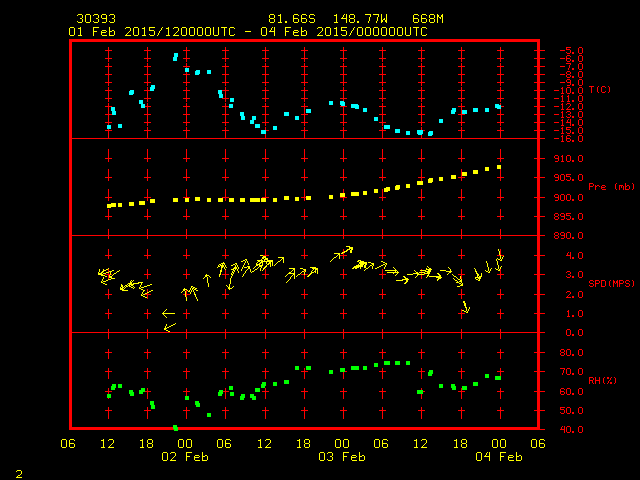Click the lowest green humidity point near 40%
640x480 pixels.
[176, 428]
